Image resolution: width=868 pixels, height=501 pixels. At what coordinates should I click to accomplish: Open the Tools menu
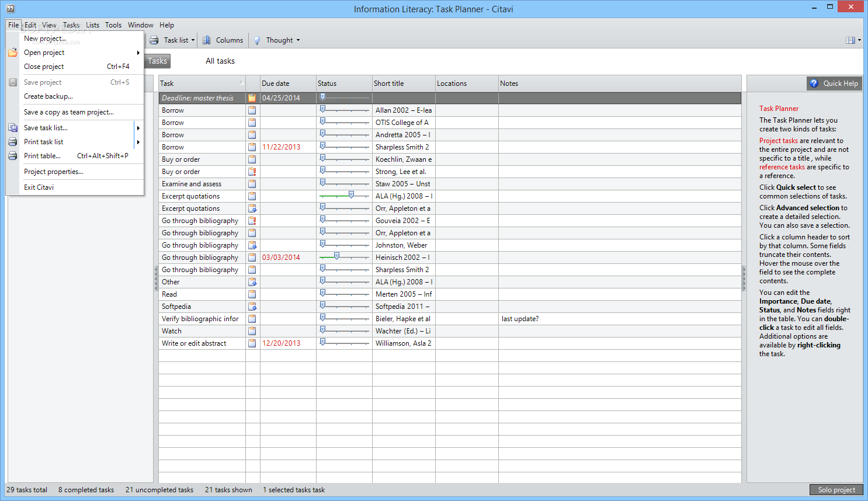113,25
